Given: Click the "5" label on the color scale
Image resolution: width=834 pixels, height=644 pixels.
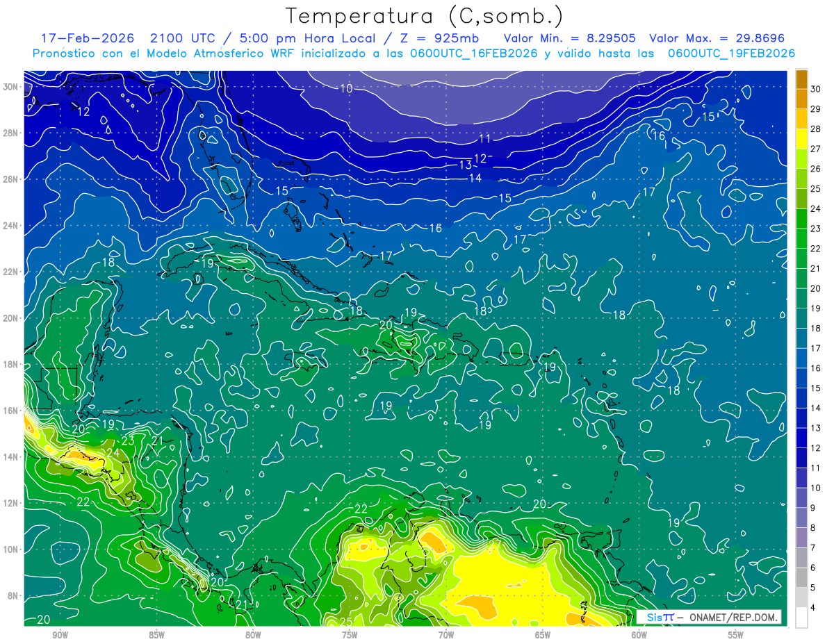Looking at the screenshot, I should 814,588.
